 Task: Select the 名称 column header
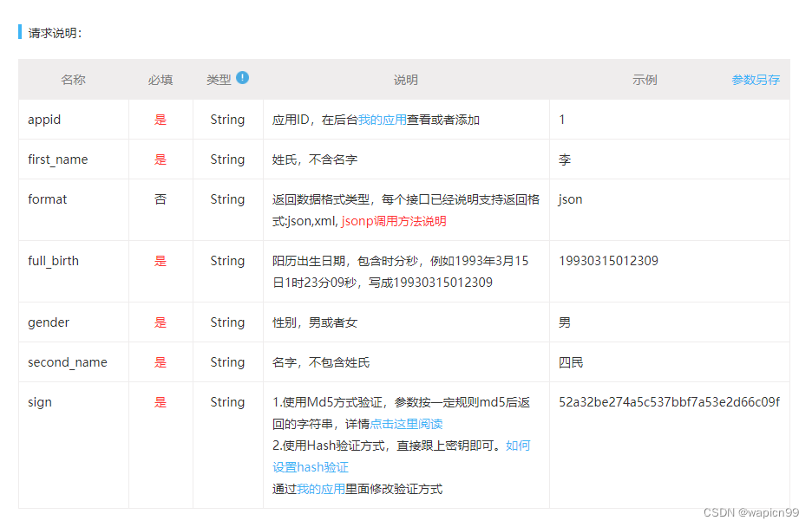pos(73,80)
